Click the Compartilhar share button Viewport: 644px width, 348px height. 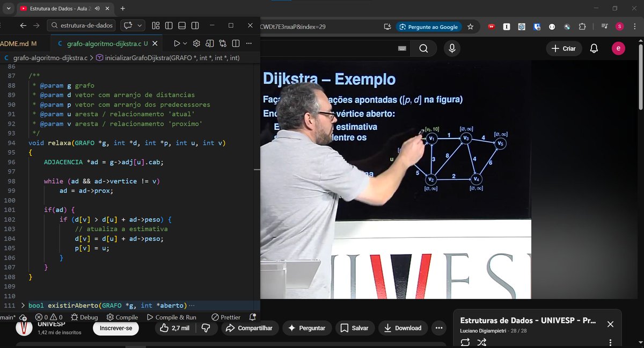(x=250, y=328)
